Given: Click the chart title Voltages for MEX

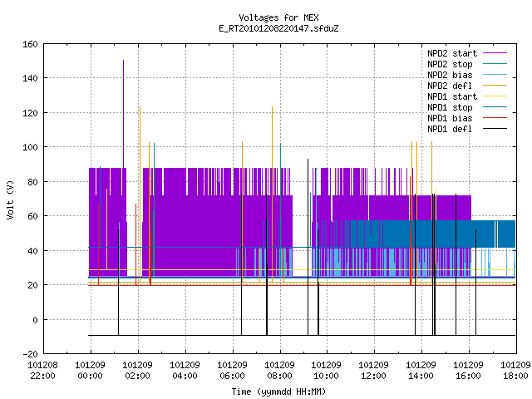Looking at the screenshot, I should (278, 17).
